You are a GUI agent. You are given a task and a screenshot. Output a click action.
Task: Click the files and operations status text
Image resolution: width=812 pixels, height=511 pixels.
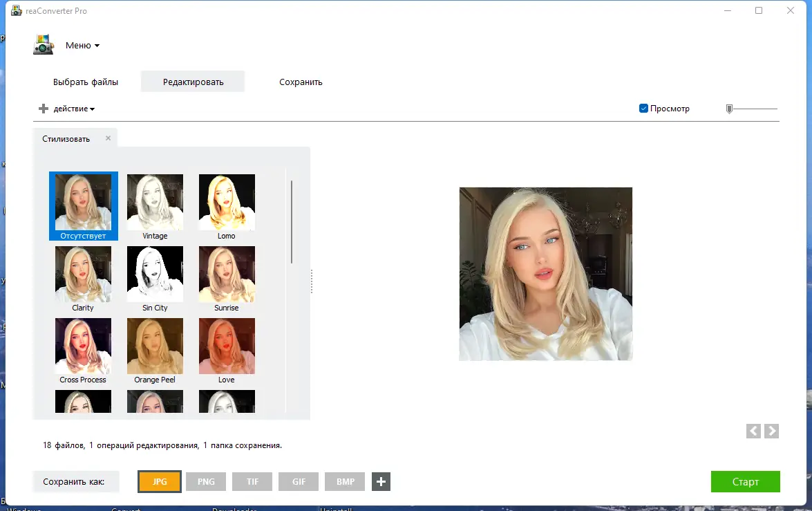[162, 445]
